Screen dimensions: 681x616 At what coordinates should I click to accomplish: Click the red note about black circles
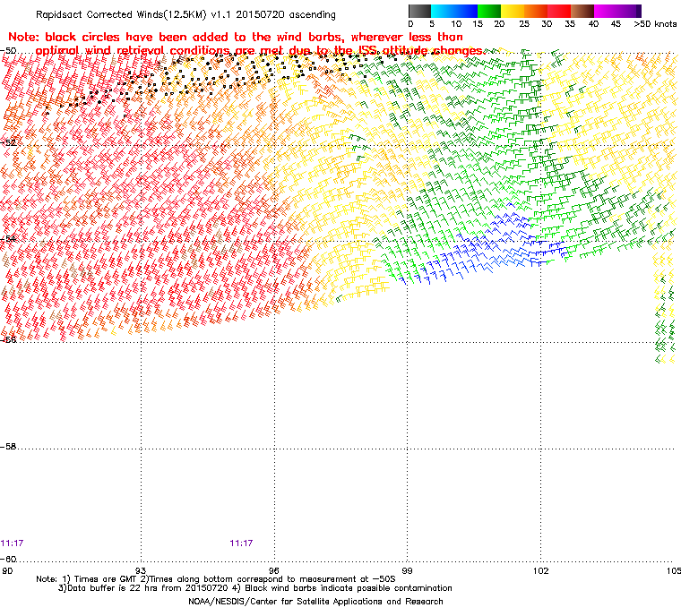tap(246, 44)
